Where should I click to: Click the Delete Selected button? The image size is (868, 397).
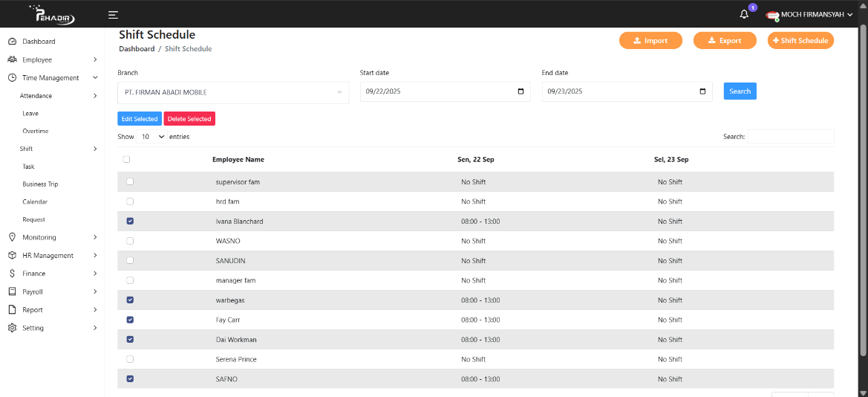point(189,119)
